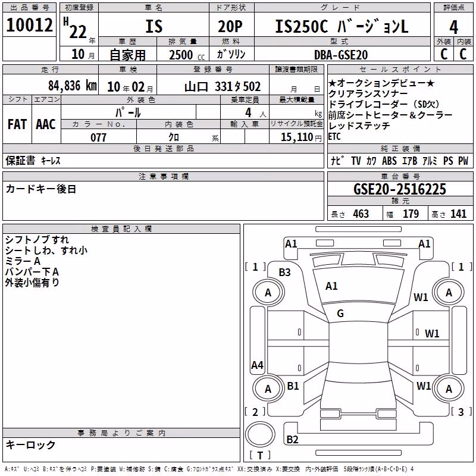This screenshot has height=476, width=476.
Task: Select the [ 2 ] corner marker
Action: 255,412
